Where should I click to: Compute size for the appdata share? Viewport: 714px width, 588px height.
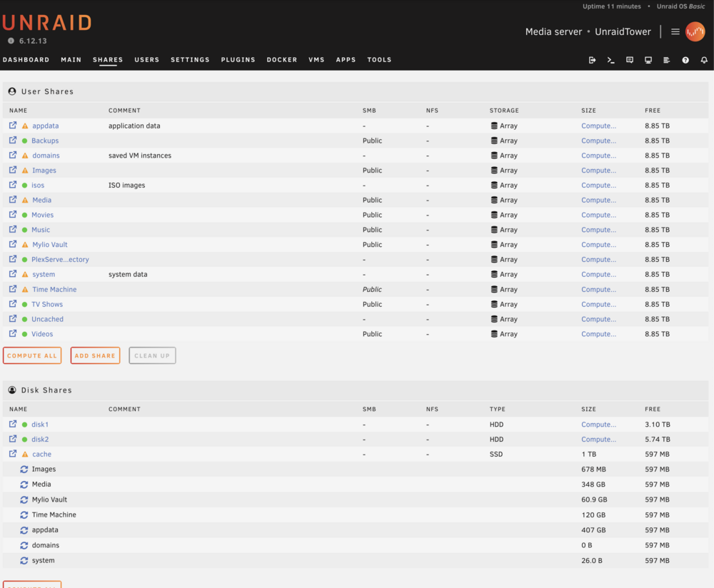pos(598,126)
